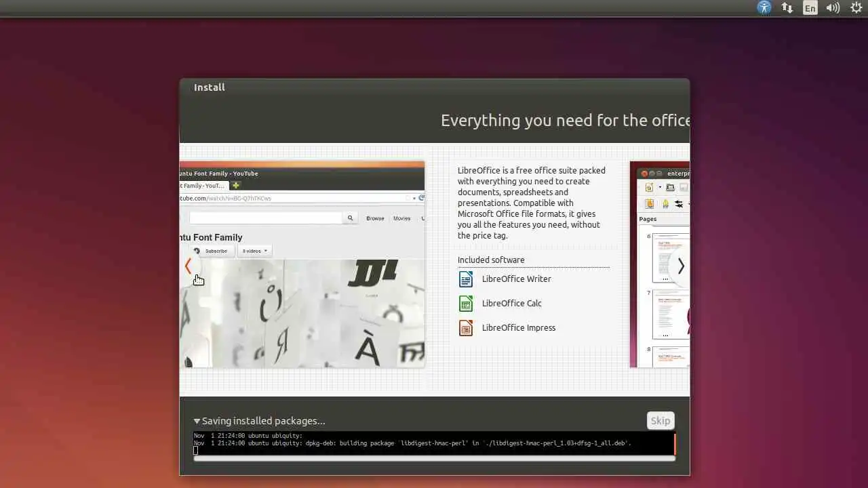This screenshot has width=868, height=488.
Task: Click the Everything you need for the office title
Action: (x=566, y=121)
